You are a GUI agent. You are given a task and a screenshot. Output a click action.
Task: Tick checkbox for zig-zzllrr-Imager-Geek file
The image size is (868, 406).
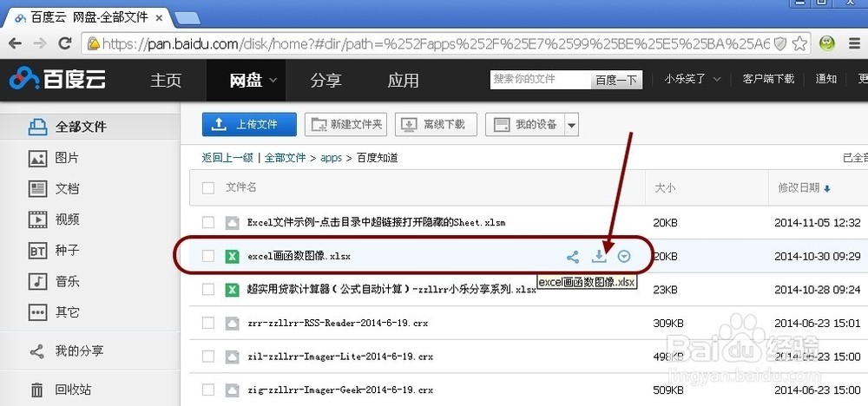[208, 390]
